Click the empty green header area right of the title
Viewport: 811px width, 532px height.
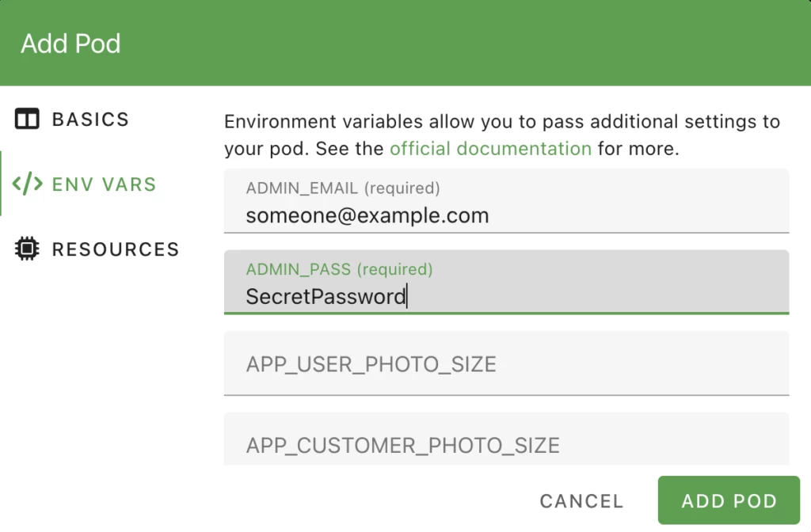click(475, 44)
